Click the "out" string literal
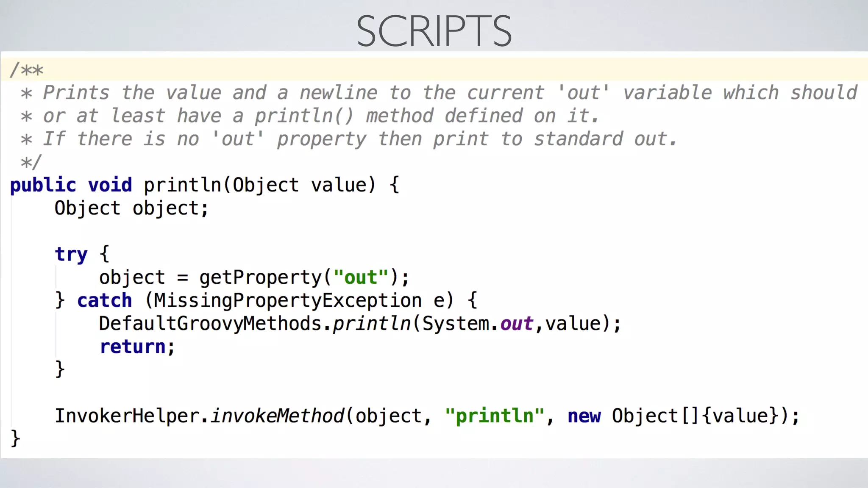Screen dimensions: 868x488 [361, 277]
